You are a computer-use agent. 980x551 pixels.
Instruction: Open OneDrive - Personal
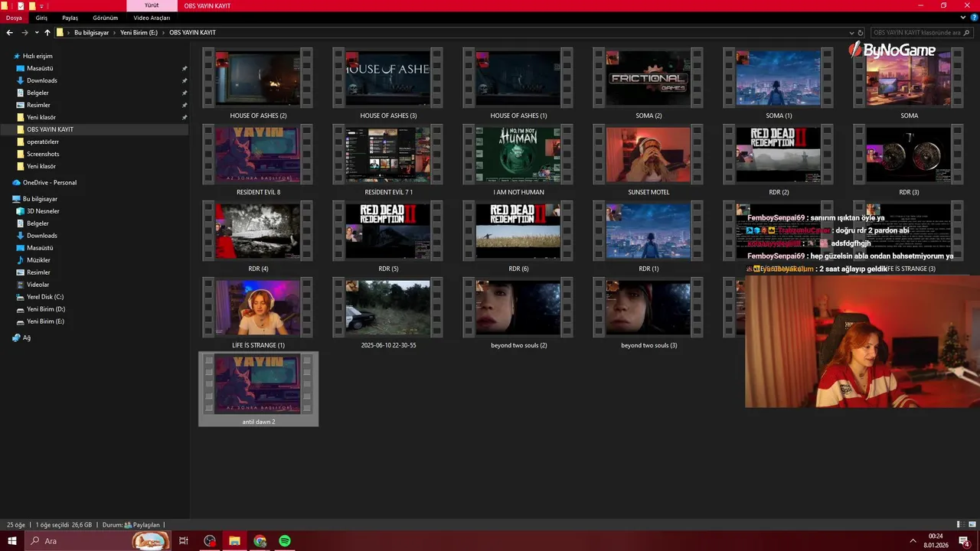click(49, 182)
